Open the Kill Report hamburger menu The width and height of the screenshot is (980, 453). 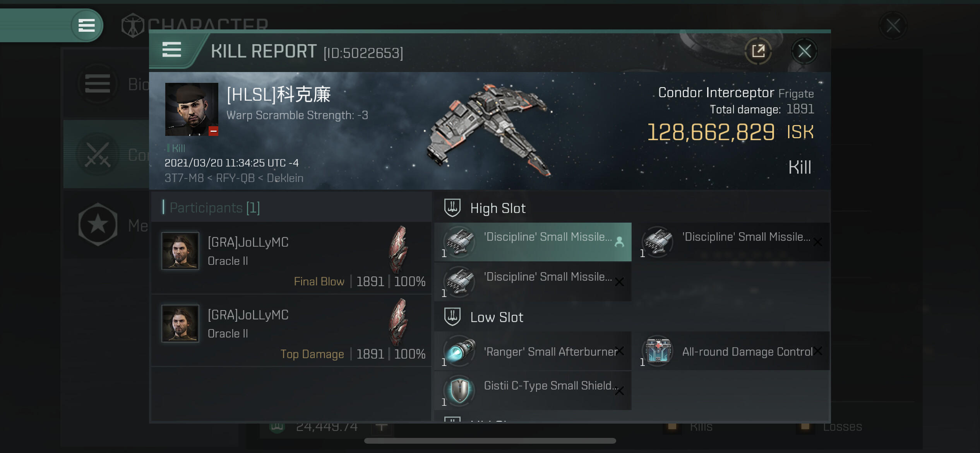click(171, 50)
